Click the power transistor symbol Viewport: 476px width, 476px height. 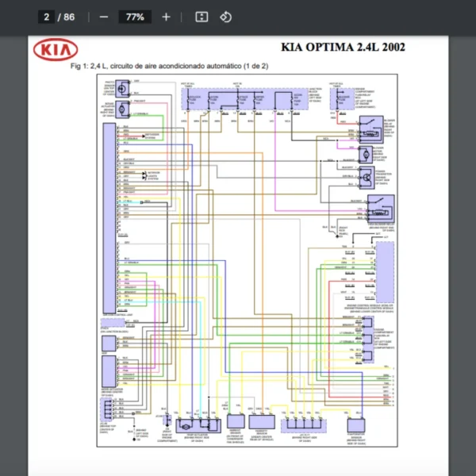click(367, 177)
